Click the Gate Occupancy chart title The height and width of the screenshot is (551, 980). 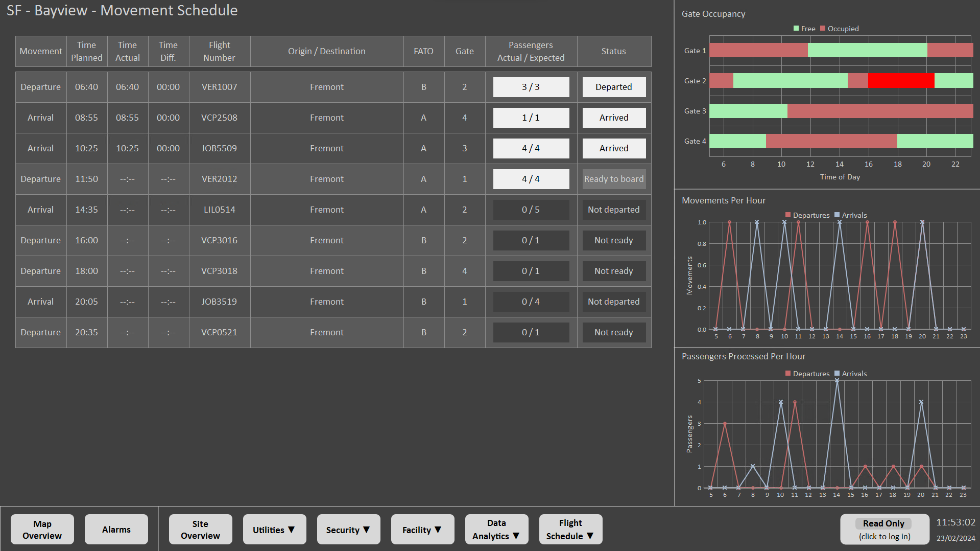coord(713,14)
